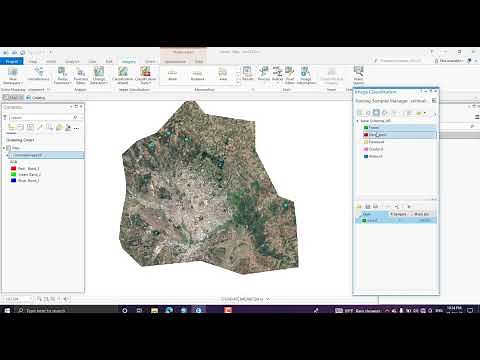The height and width of the screenshot is (360, 480).
Task: Switch to the Analysis ribbon tab
Action: pos(72,61)
